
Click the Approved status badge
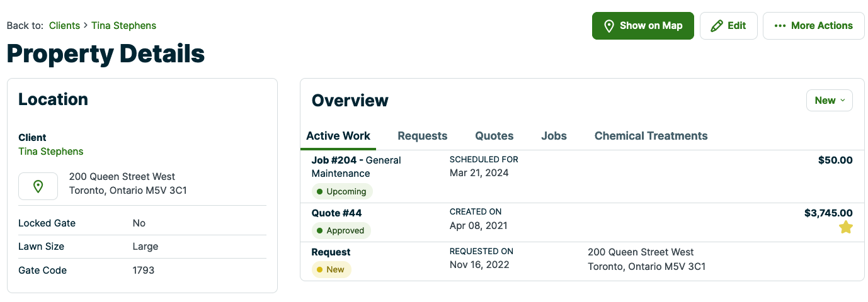click(x=341, y=231)
